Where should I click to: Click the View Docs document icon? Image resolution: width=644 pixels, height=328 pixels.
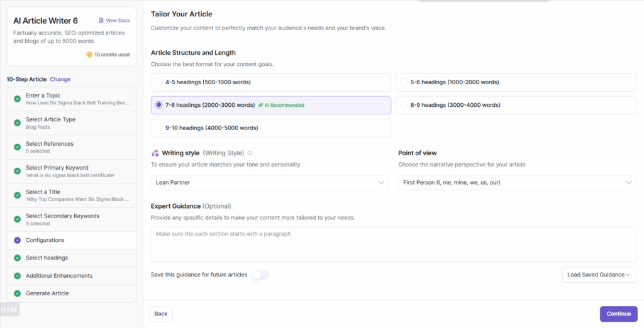click(101, 21)
